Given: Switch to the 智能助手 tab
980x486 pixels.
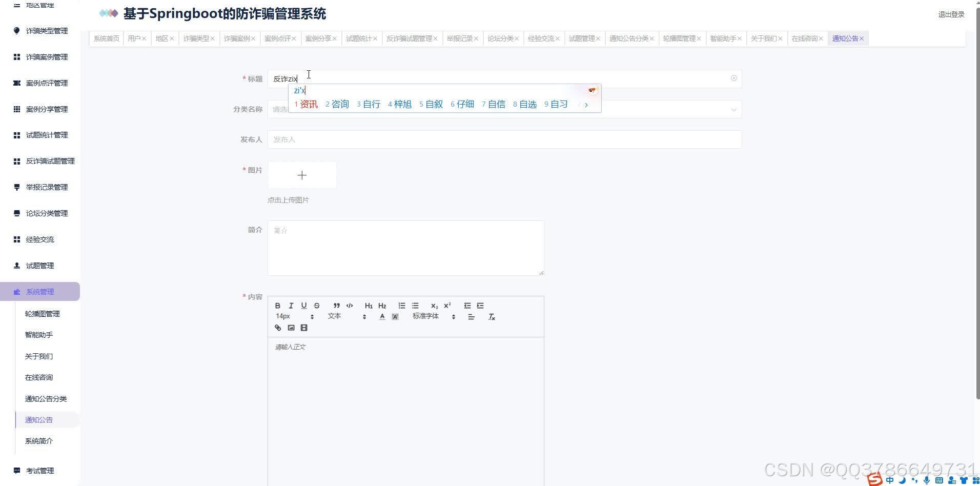Looking at the screenshot, I should [723, 38].
